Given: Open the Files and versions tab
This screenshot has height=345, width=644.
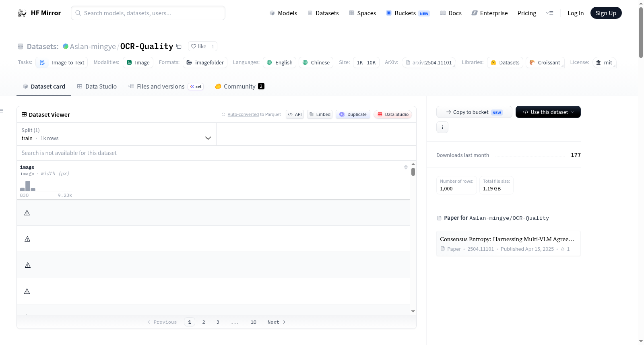Looking at the screenshot, I should tap(166, 87).
